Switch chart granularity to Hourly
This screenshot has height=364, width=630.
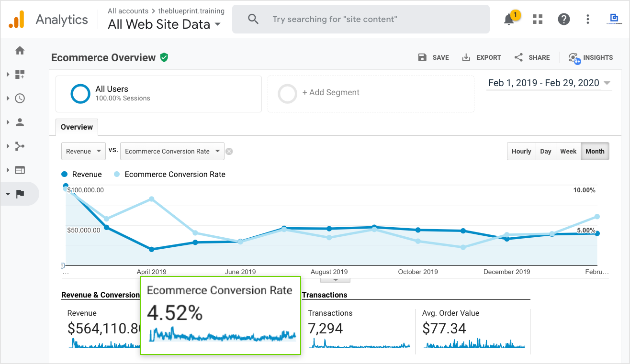(521, 151)
